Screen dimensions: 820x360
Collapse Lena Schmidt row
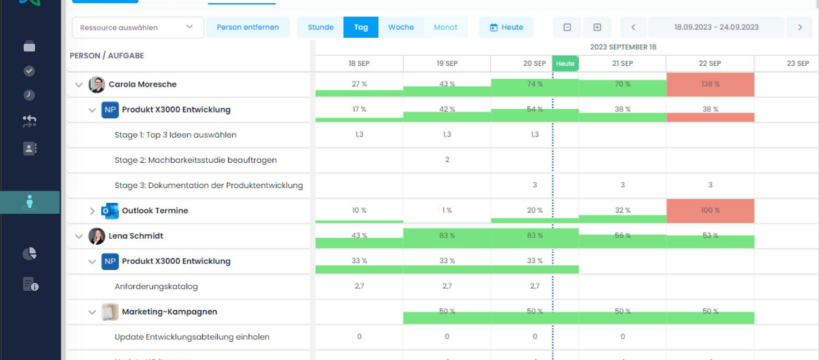[79, 236]
